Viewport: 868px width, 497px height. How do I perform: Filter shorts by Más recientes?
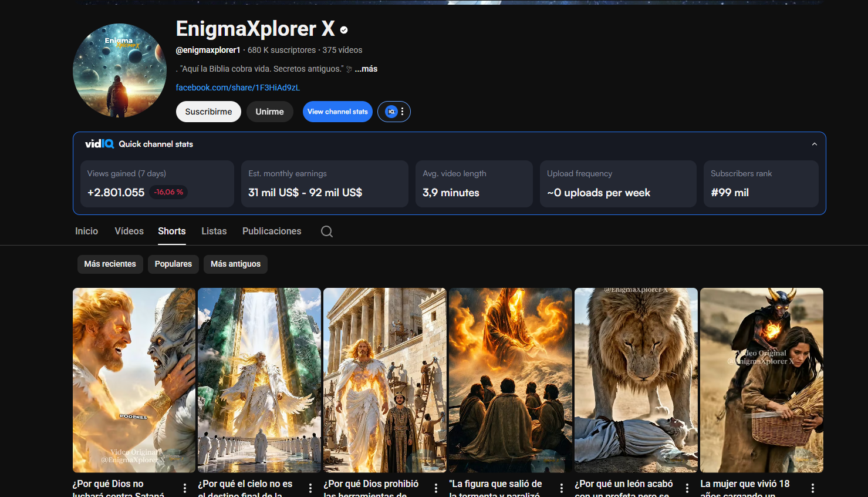pos(110,264)
